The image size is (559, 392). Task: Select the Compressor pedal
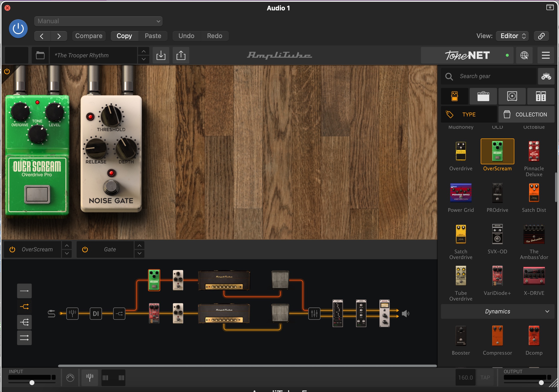point(497,336)
